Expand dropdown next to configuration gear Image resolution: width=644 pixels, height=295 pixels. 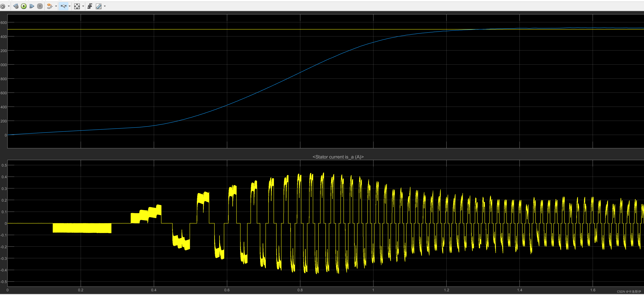(9, 6)
